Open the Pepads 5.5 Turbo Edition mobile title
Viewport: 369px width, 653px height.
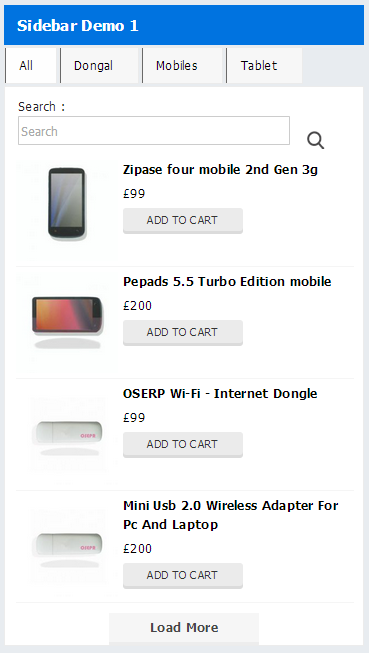227,282
